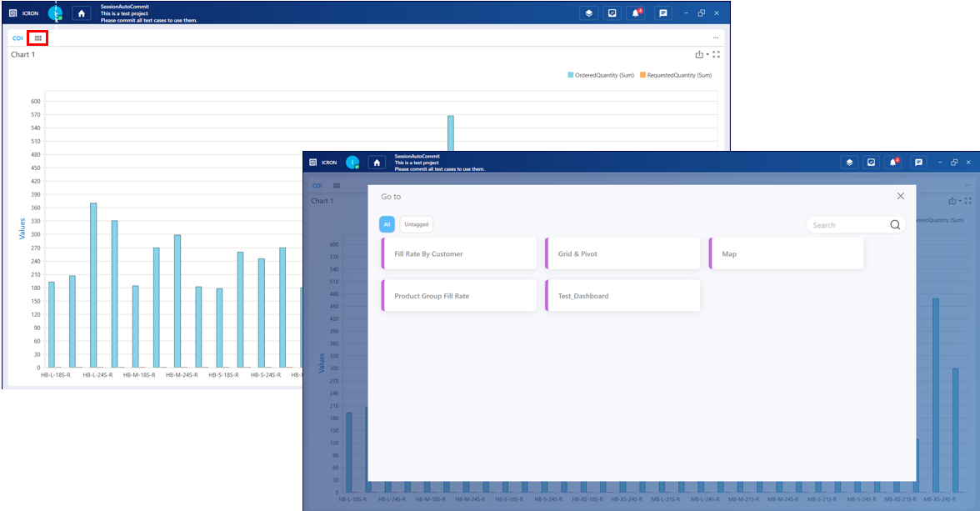Open the dashboard grid navigation icon beside COI
Screen dimensions: 980x511
point(37,38)
